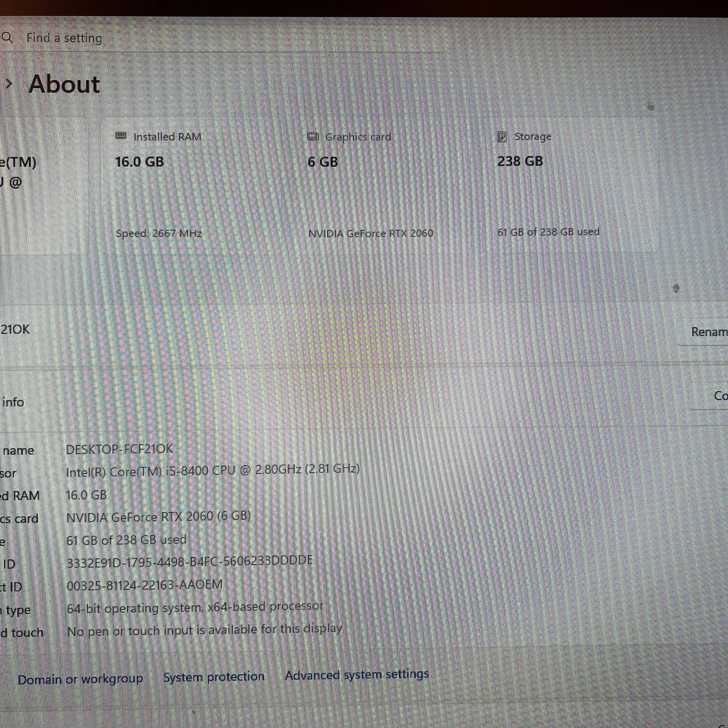The height and width of the screenshot is (728, 728).
Task: Open the Domain or workgroup link
Action: point(80,679)
